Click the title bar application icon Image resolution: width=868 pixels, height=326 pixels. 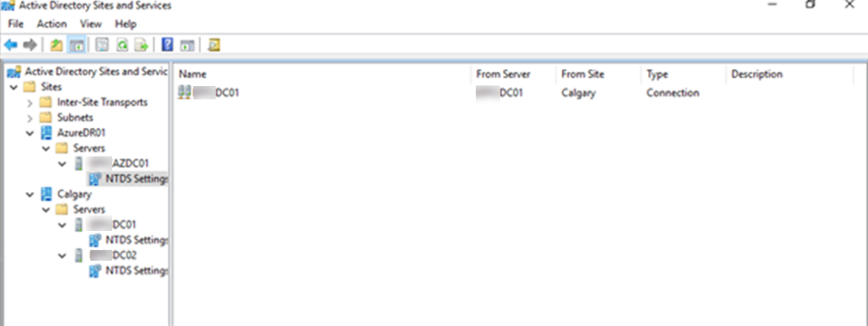coord(9,6)
